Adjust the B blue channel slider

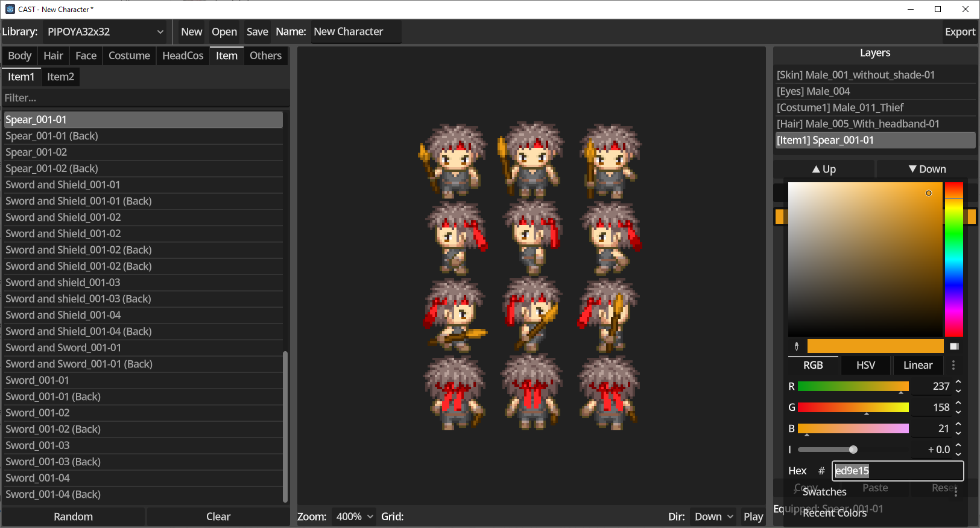point(853,428)
